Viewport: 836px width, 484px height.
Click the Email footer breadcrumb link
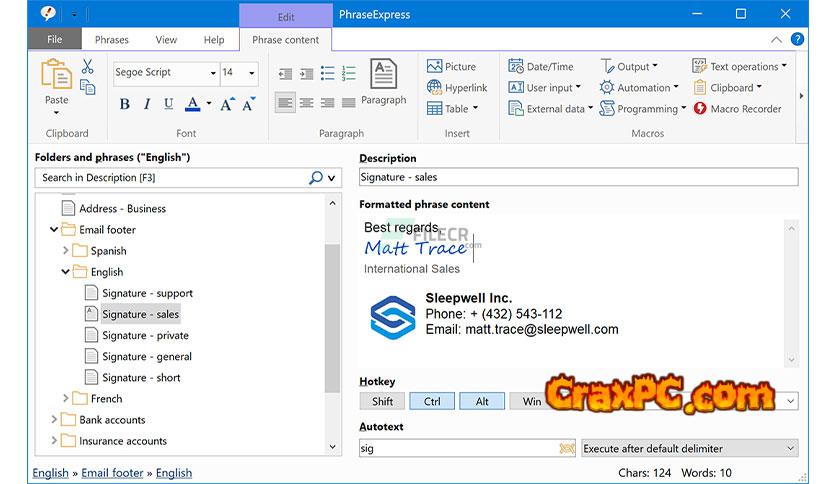pos(112,473)
